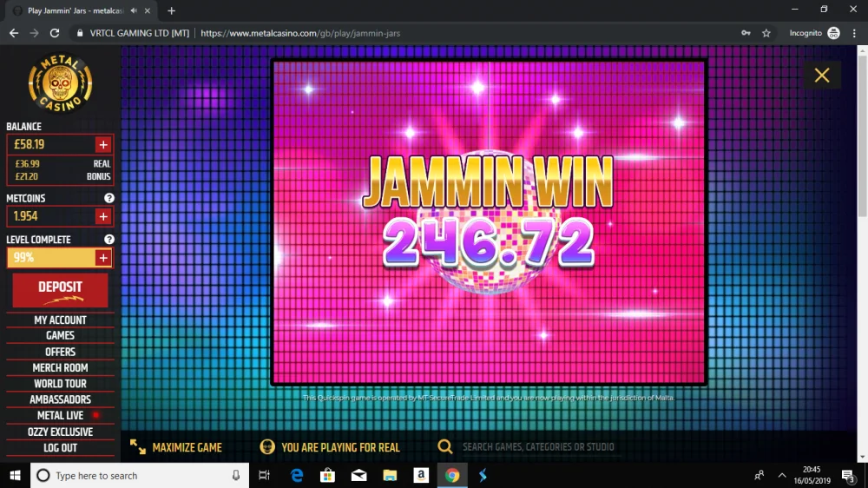Open Ozzy Exclusive
This screenshot has width=868, height=488.
[61, 432]
